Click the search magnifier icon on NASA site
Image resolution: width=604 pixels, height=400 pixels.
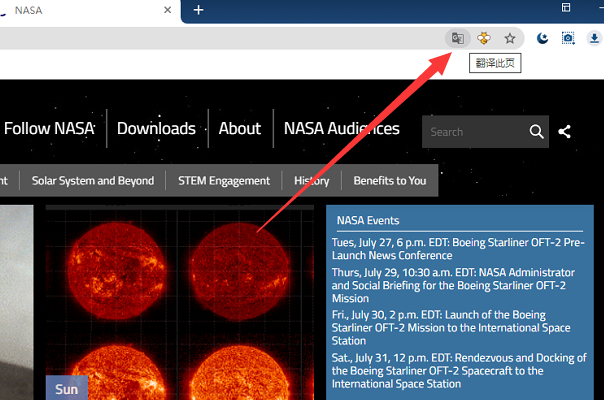click(x=537, y=131)
